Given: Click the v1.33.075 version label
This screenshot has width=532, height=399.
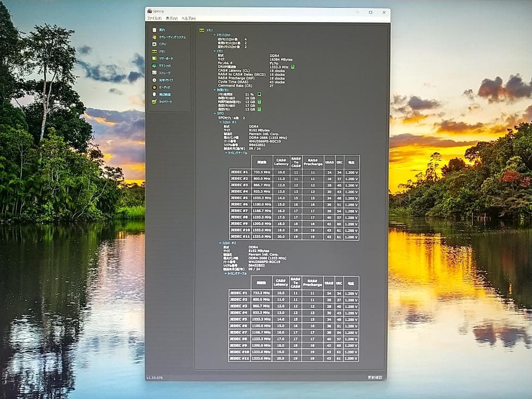Looking at the screenshot, I should coord(154,377).
